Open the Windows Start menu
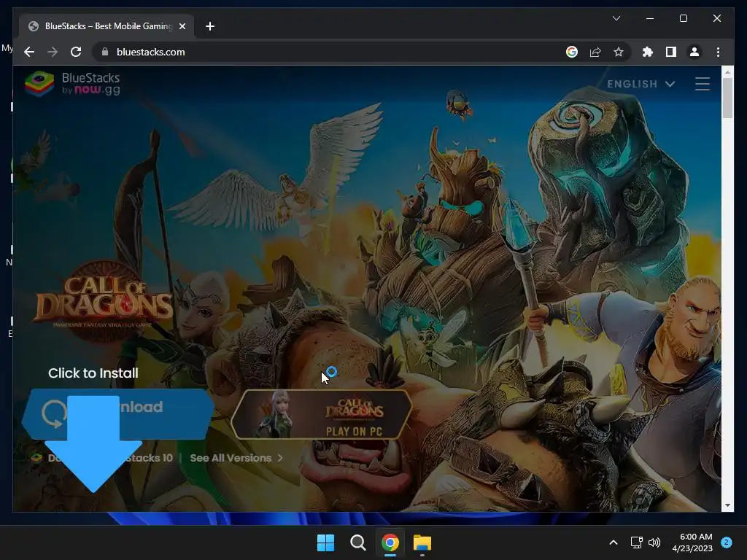This screenshot has height=560, width=747. tap(326, 542)
